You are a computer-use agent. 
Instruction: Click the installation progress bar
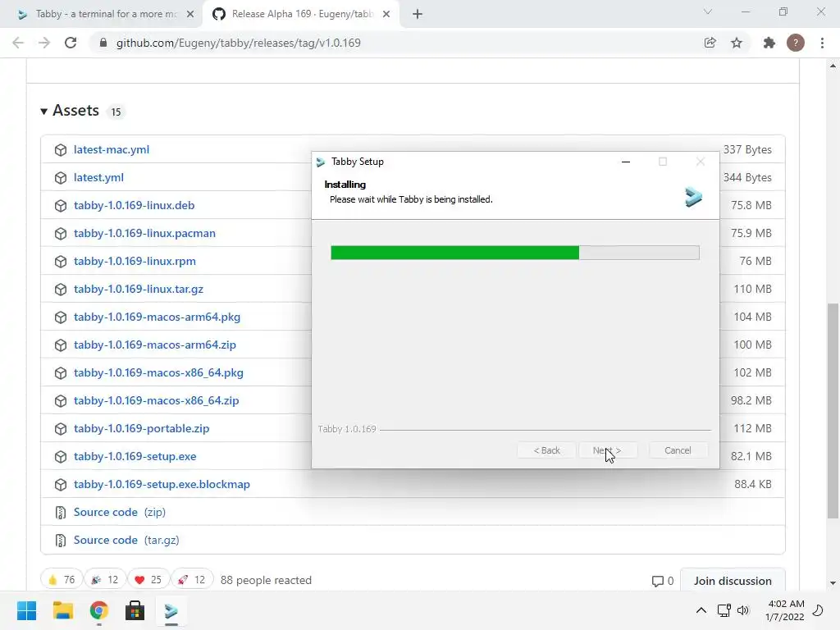[515, 253]
